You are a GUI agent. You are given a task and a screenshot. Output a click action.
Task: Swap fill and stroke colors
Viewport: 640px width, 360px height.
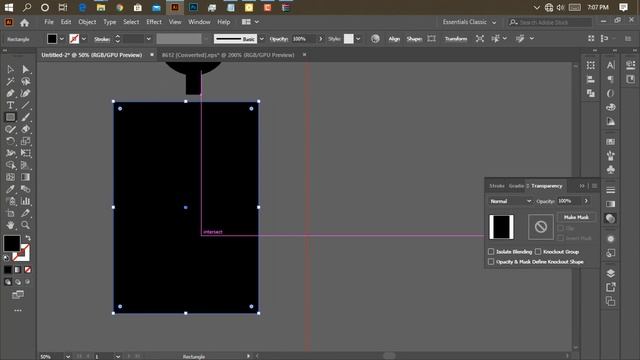coord(28,238)
